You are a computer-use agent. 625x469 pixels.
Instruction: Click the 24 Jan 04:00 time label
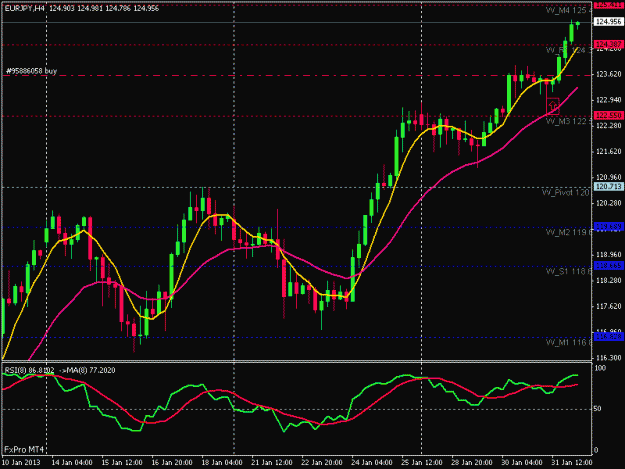372,462
